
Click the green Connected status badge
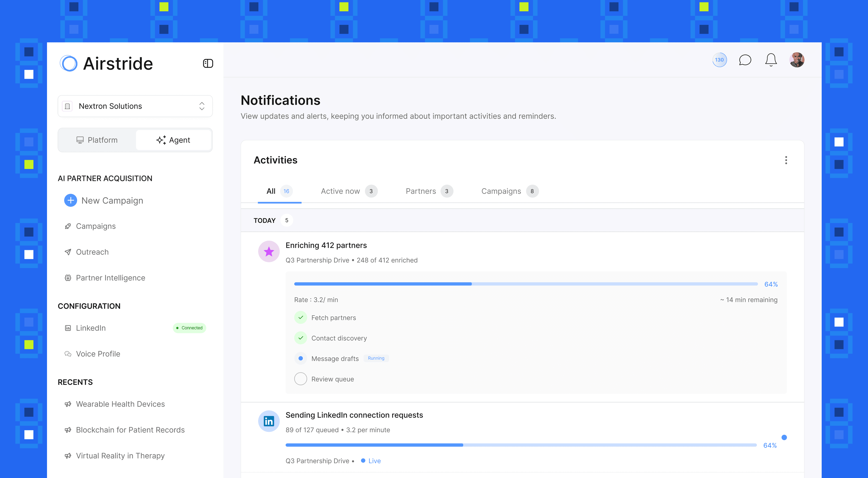189,328
